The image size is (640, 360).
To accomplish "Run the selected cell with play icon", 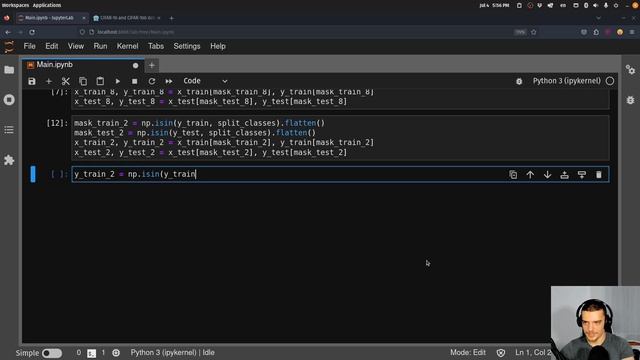I will pyautogui.click(x=118, y=81).
